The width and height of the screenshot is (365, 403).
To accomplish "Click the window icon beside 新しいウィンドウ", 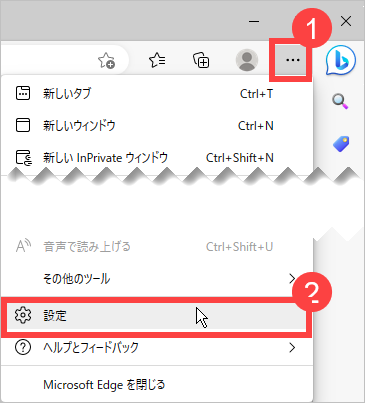I will [x=23, y=125].
